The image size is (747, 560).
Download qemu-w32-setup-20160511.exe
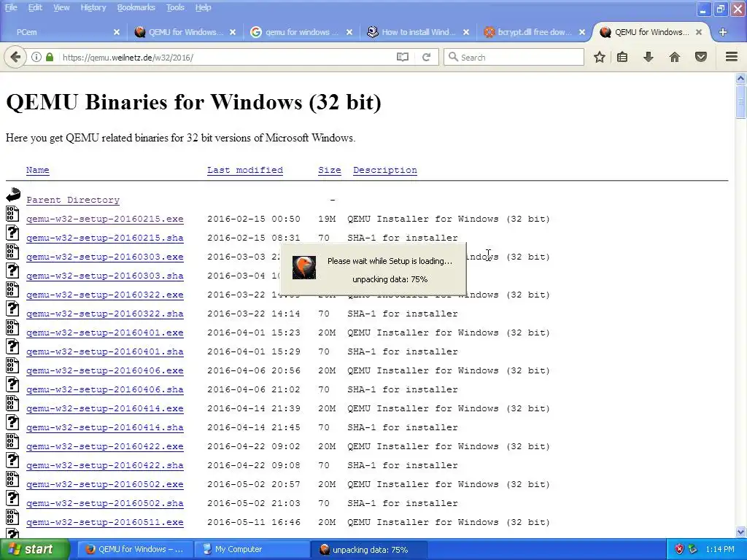(x=105, y=522)
